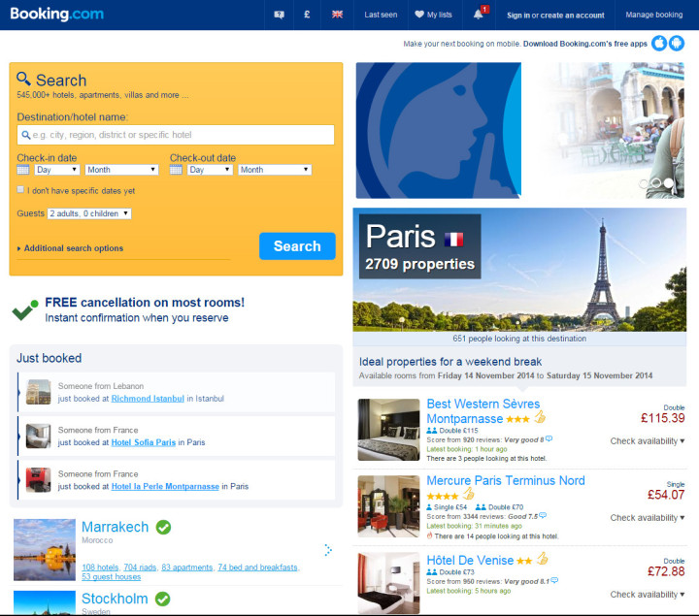Image resolution: width=699 pixels, height=616 pixels.
Task: Select language via the UK flag icon
Action: 338,15
